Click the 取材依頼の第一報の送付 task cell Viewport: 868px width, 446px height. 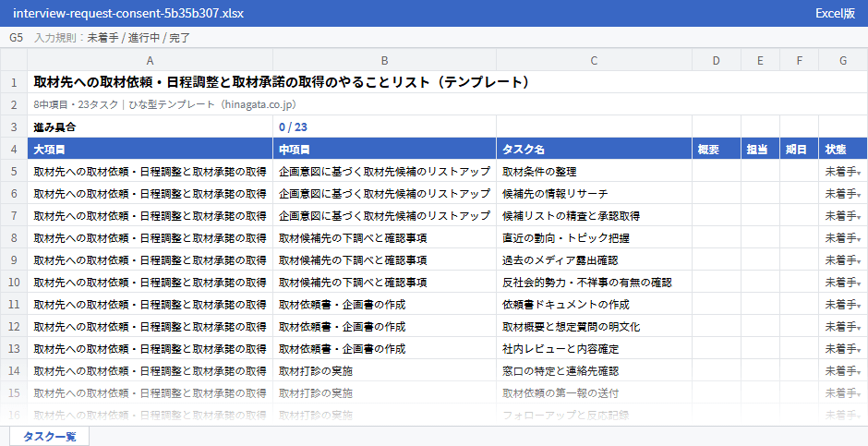point(594,392)
